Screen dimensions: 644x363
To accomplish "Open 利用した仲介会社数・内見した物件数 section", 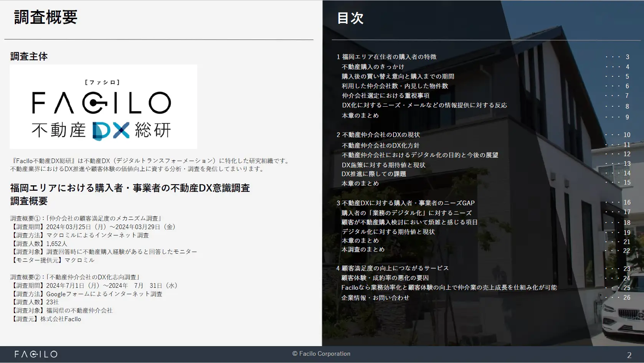I will click(395, 86).
